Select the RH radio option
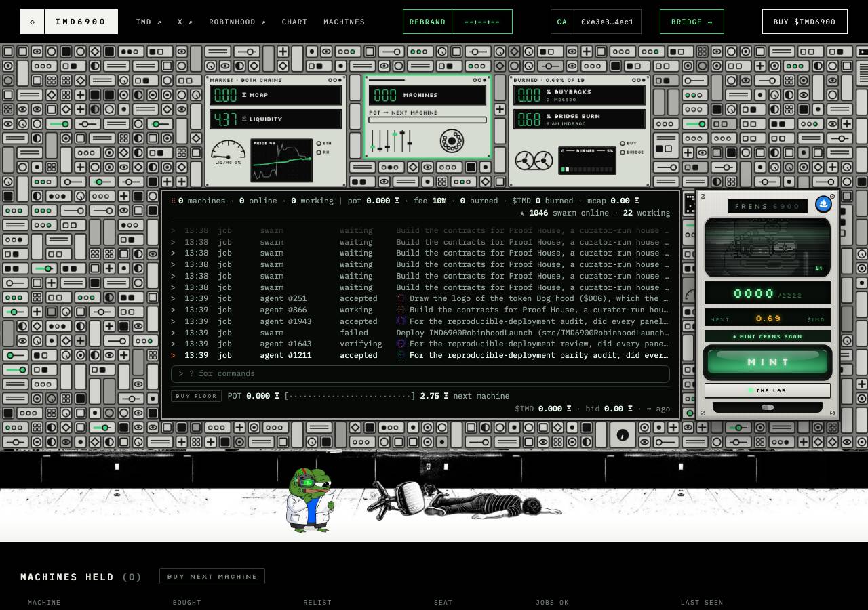The height and width of the screenshot is (610, 868). coord(319,152)
